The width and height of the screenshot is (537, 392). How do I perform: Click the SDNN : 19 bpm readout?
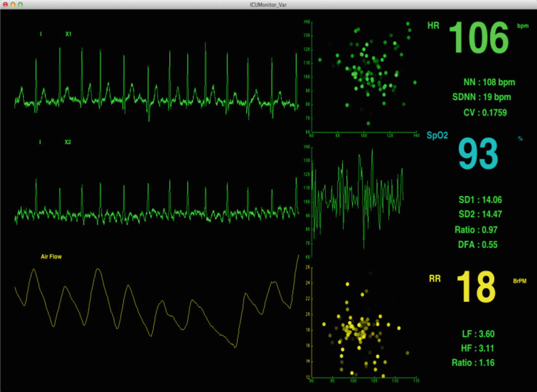[481, 97]
